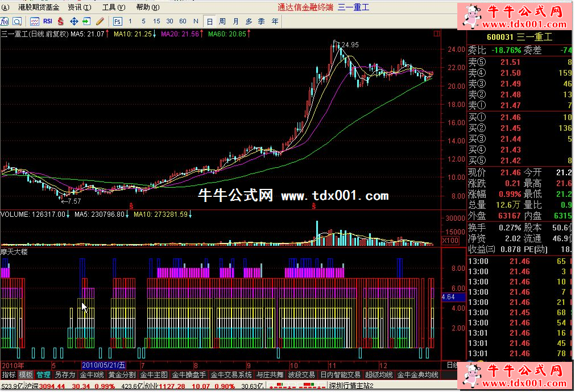
Task: Click the 买① 21.46 bid row
Action: (x=520, y=117)
